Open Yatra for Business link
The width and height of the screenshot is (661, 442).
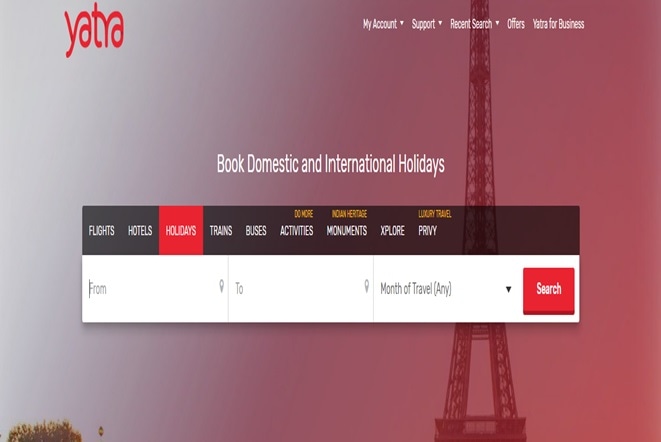pyautogui.click(x=558, y=24)
